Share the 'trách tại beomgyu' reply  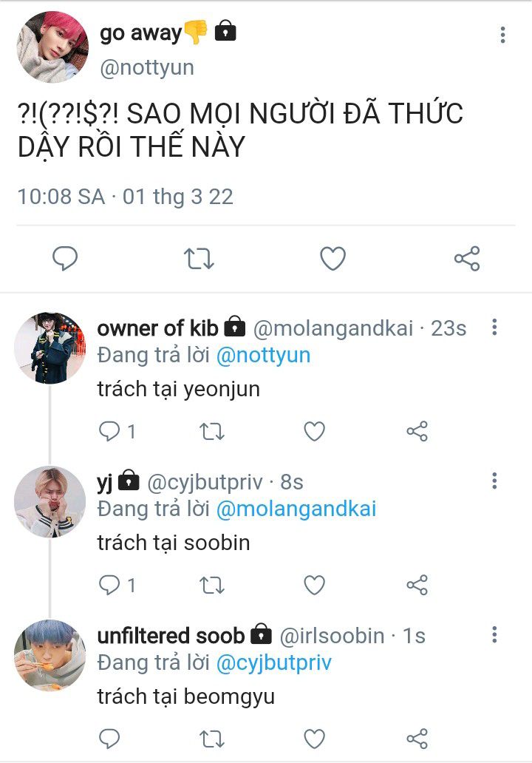coord(417,739)
